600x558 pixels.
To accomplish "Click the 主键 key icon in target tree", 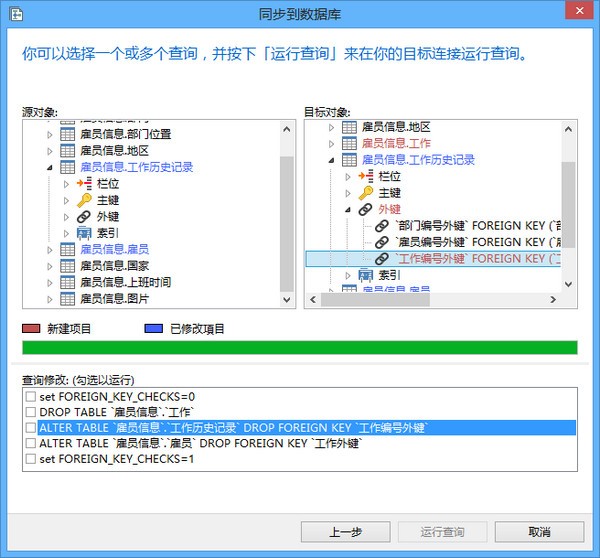I will [x=366, y=193].
